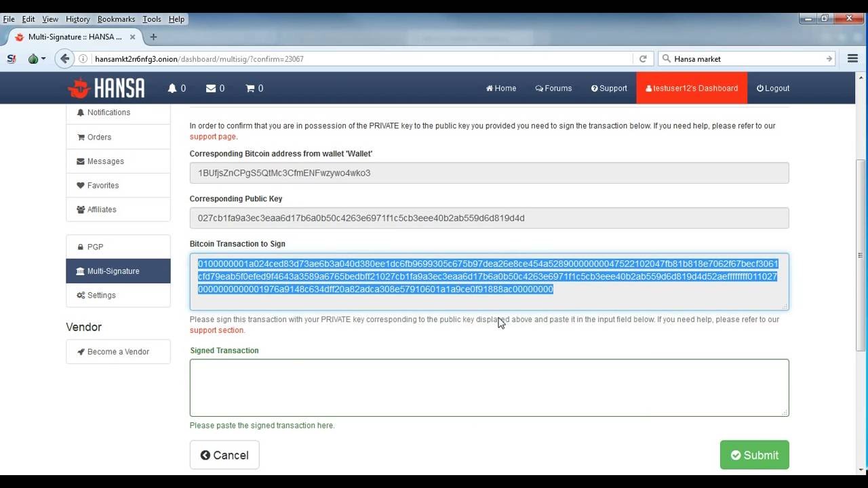The height and width of the screenshot is (488, 868).
Task: Go back with browser back arrow
Action: [x=64, y=59]
